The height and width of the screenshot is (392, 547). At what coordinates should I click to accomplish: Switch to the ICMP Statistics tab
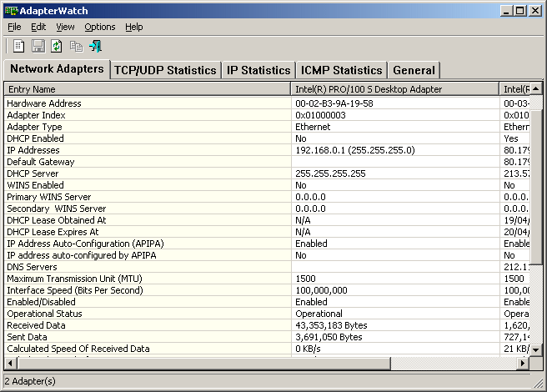click(341, 71)
